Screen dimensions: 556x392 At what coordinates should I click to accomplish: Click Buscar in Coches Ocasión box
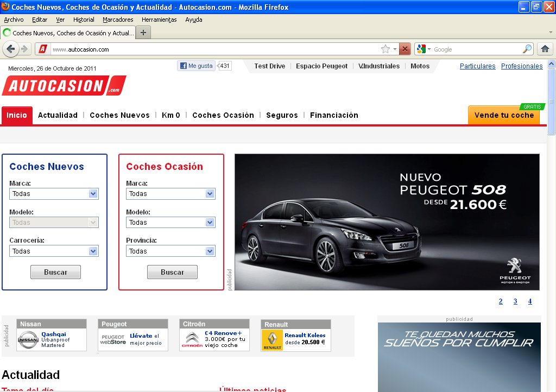pos(172,272)
